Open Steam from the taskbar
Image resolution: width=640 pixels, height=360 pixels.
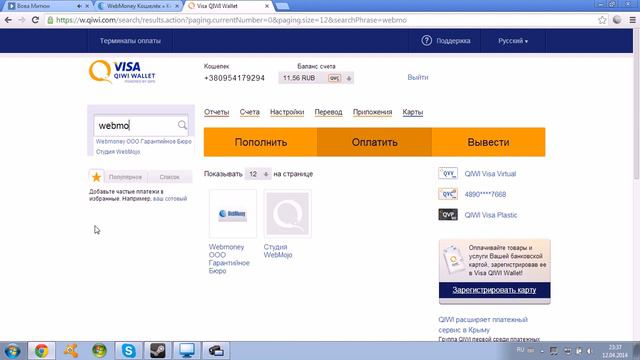[157, 351]
